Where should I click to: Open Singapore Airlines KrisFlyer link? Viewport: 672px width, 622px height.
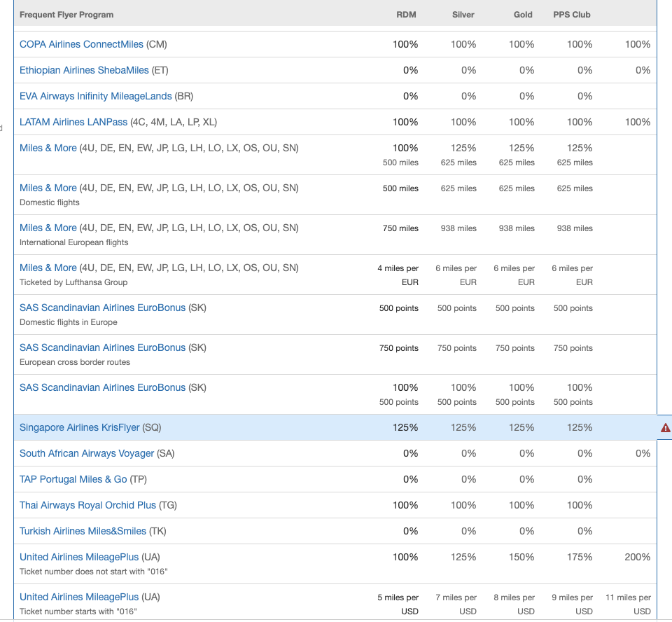pos(79,427)
